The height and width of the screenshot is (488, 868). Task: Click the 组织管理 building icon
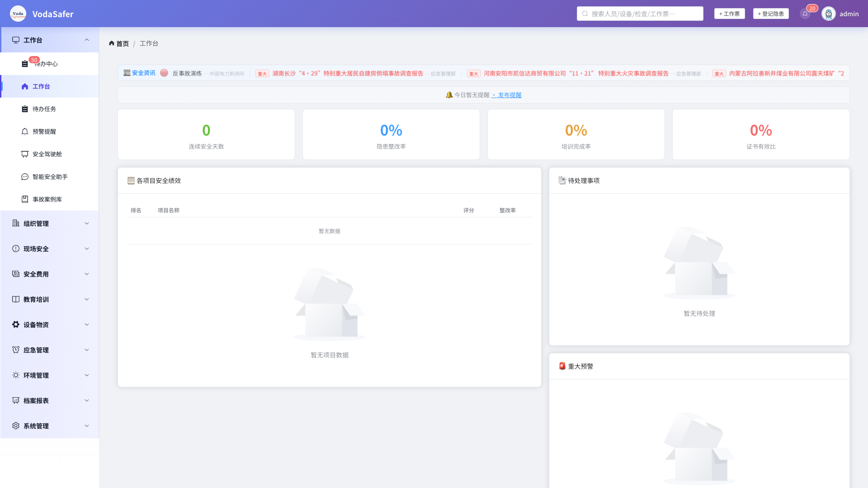16,223
